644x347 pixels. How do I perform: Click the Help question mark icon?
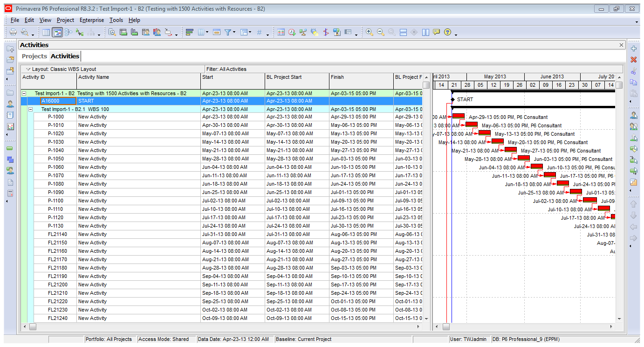(448, 32)
